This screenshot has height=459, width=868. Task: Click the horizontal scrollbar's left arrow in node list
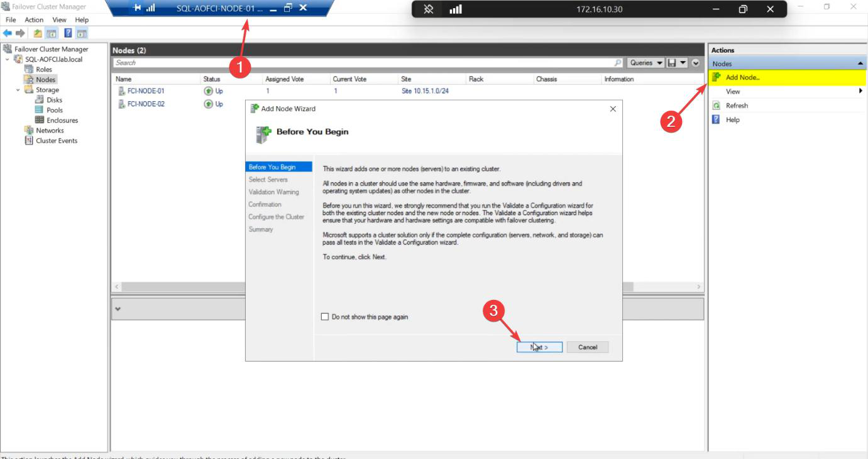(117, 287)
